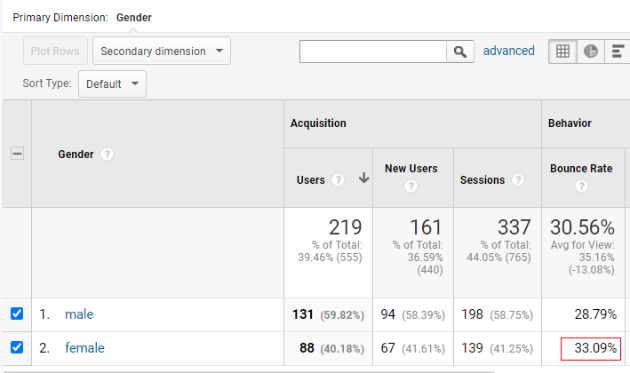This screenshot has width=630, height=373.
Task: Open help icon under Bounce Rate
Action: tap(581, 186)
